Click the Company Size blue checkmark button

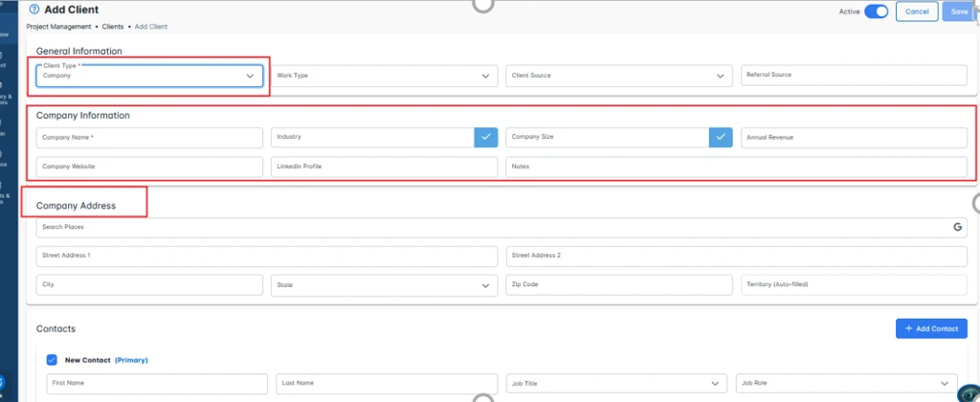click(721, 138)
